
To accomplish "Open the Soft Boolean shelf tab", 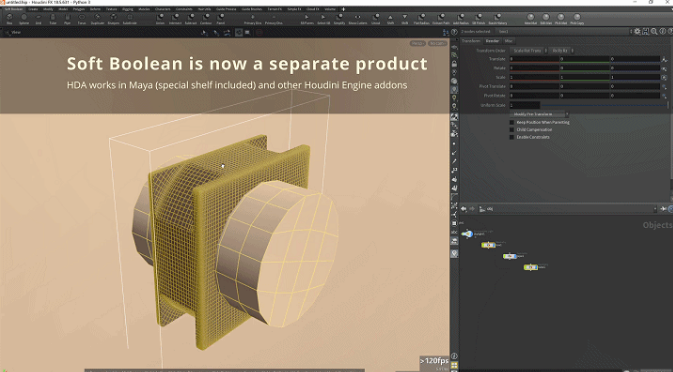I will tap(14, 9).
